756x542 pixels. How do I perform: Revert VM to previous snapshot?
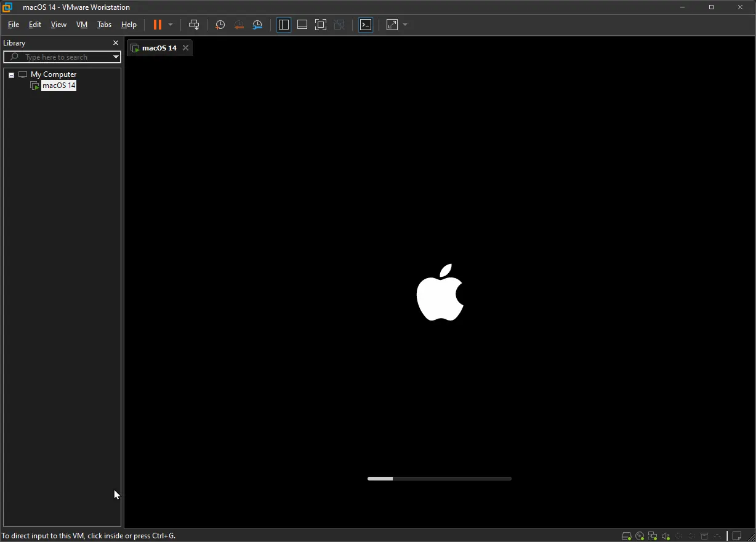pos(239,25)
